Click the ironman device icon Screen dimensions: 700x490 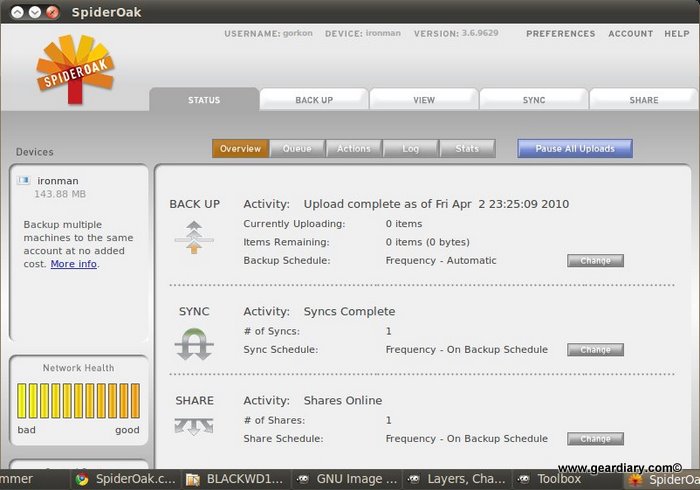23,180
